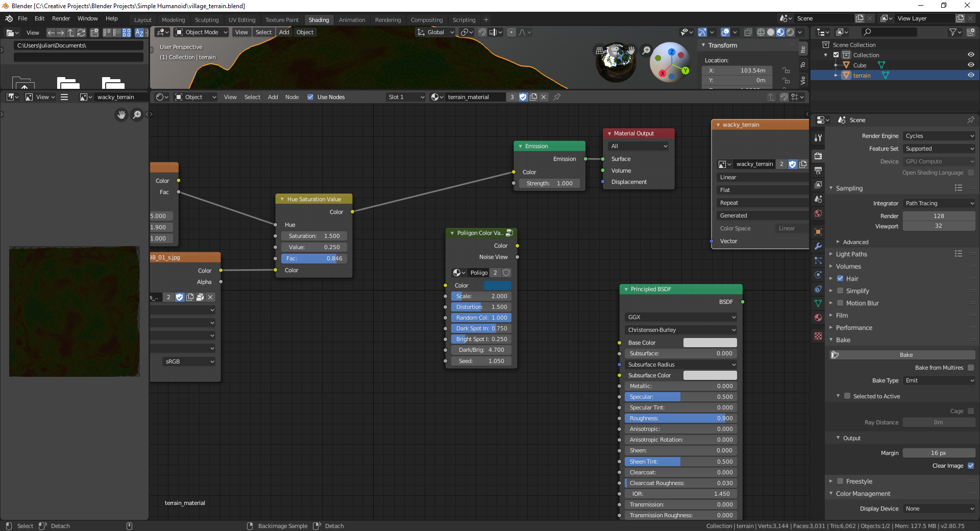980x531 pixels.
Task: Open the node editor Add menu
Action: tap(273, 97)
